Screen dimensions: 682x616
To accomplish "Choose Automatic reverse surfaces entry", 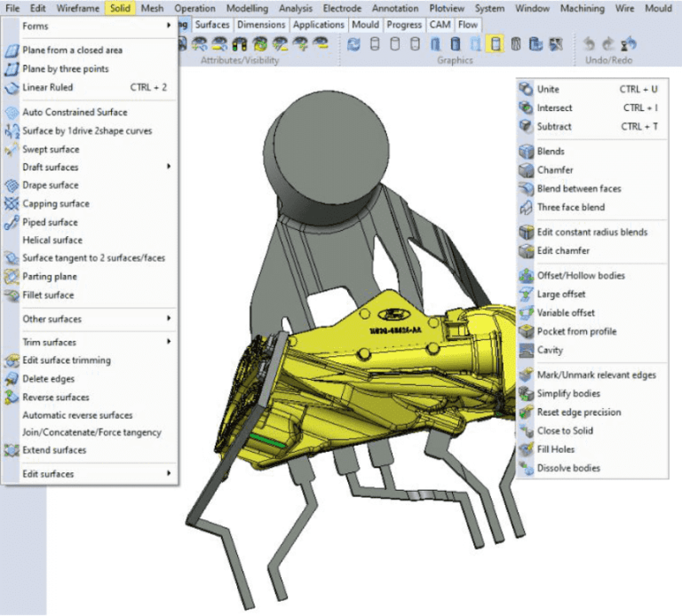I will [x=90, y=415].
